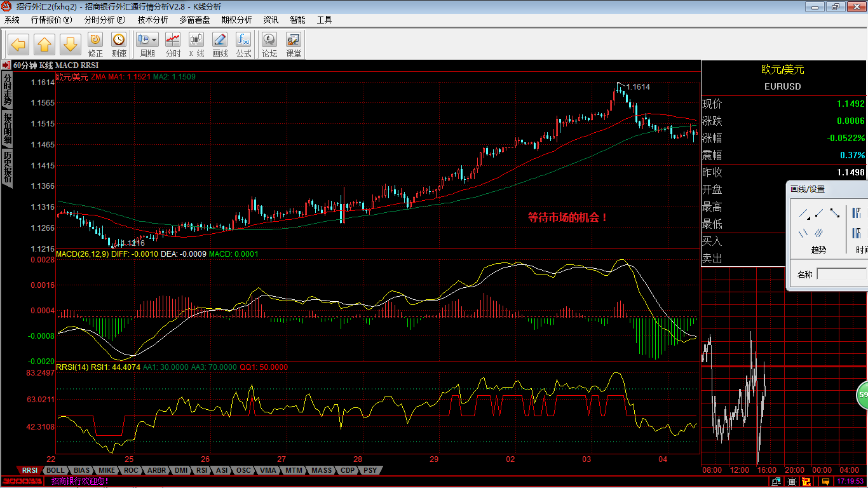This screenshot has width=868, height=488.
Task: Open the 行情报价 menu
Action: (50, 20)
